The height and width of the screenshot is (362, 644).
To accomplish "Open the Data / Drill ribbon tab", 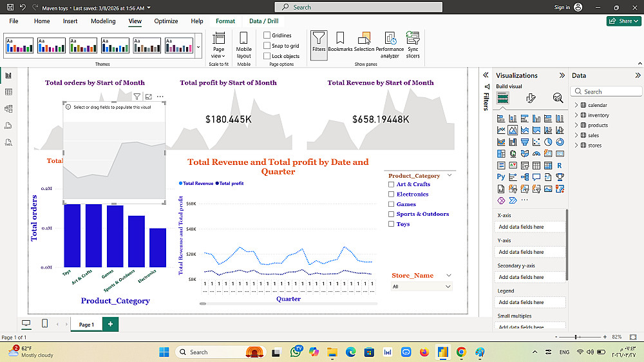I will tap(263, 21).
